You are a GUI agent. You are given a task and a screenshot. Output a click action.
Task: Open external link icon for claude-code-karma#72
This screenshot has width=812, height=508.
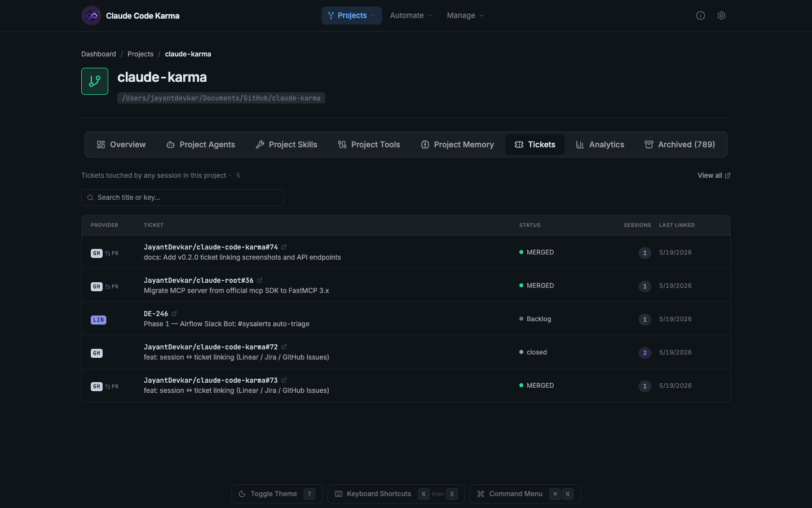284,347
